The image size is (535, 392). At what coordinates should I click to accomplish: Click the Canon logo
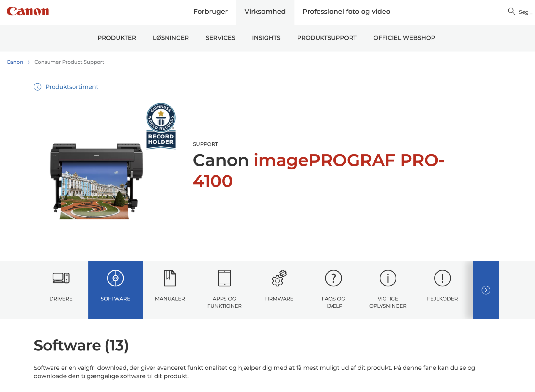coord(28,11)
